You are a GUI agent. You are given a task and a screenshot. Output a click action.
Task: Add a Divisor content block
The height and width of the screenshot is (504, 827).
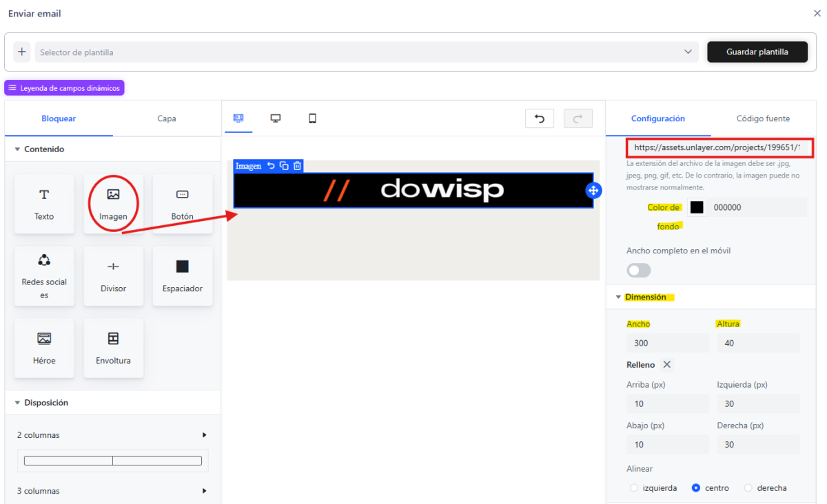tap(113, 275)
